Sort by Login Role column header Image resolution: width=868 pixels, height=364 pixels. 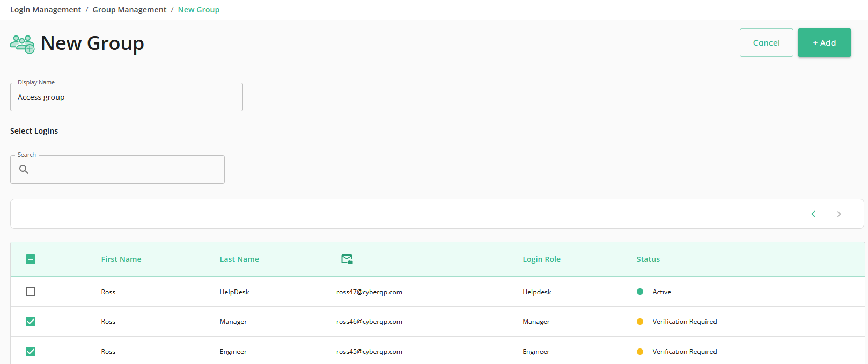pos(541,259)
